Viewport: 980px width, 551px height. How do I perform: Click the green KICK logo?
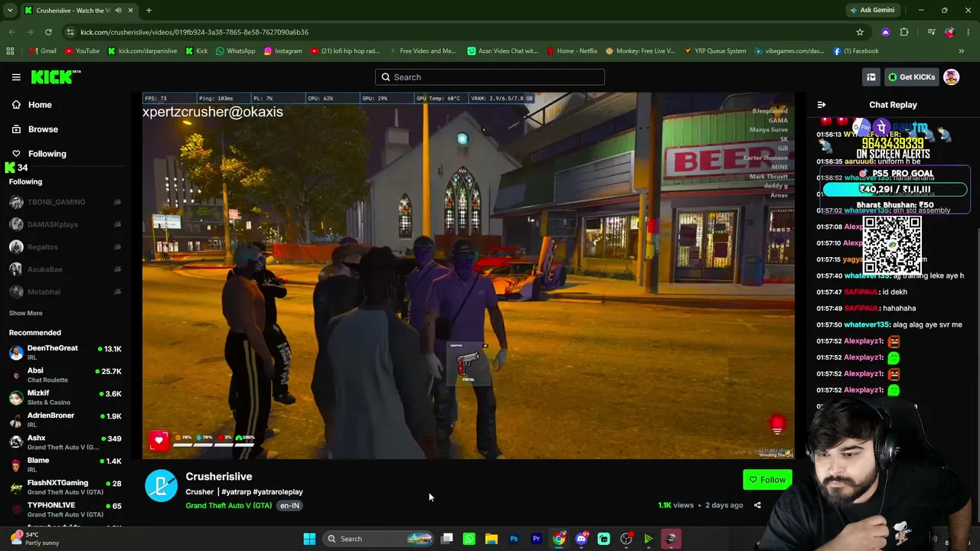(x=55, y=77)
